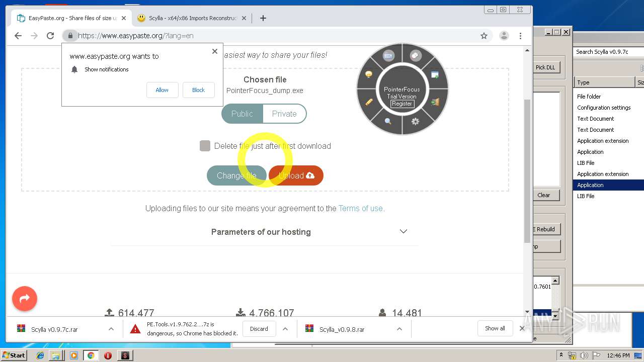Open the Terms of use link
The image size is (644, 362).
point(361,208)
